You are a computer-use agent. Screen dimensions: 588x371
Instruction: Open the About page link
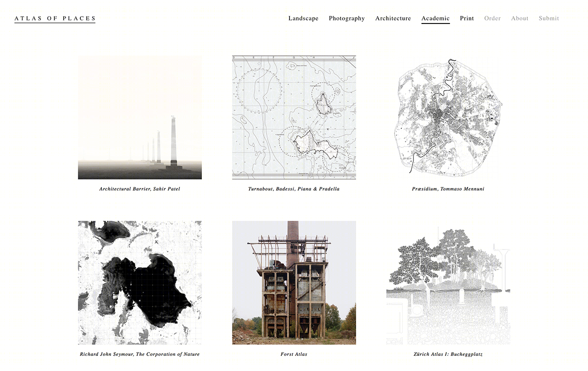(x=520, y=19)
